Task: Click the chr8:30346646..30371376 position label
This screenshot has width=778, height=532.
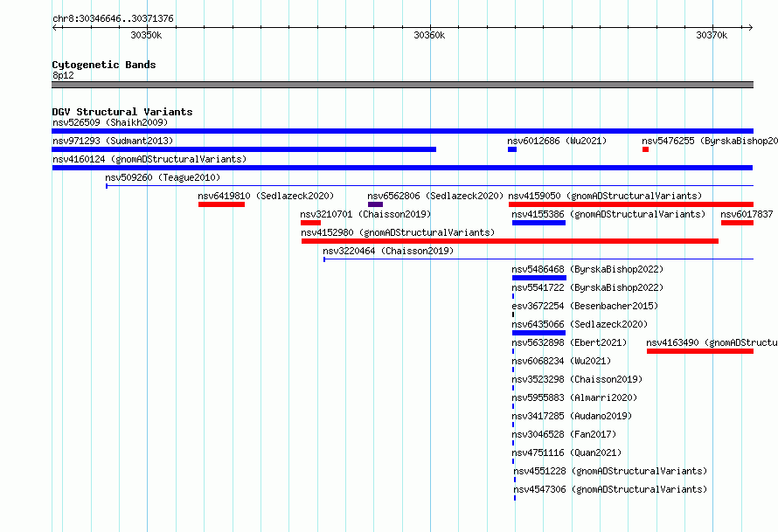Action: [x=113, y=19]
